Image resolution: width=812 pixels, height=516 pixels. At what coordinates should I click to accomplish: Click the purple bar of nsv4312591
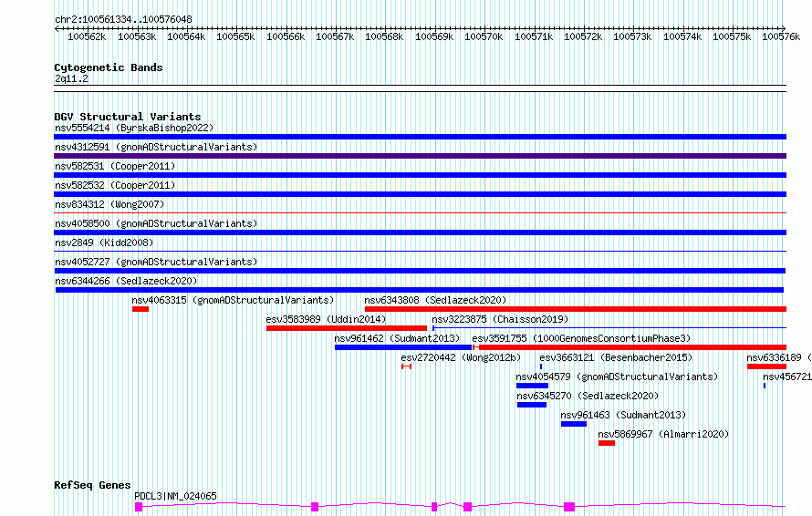420,156
